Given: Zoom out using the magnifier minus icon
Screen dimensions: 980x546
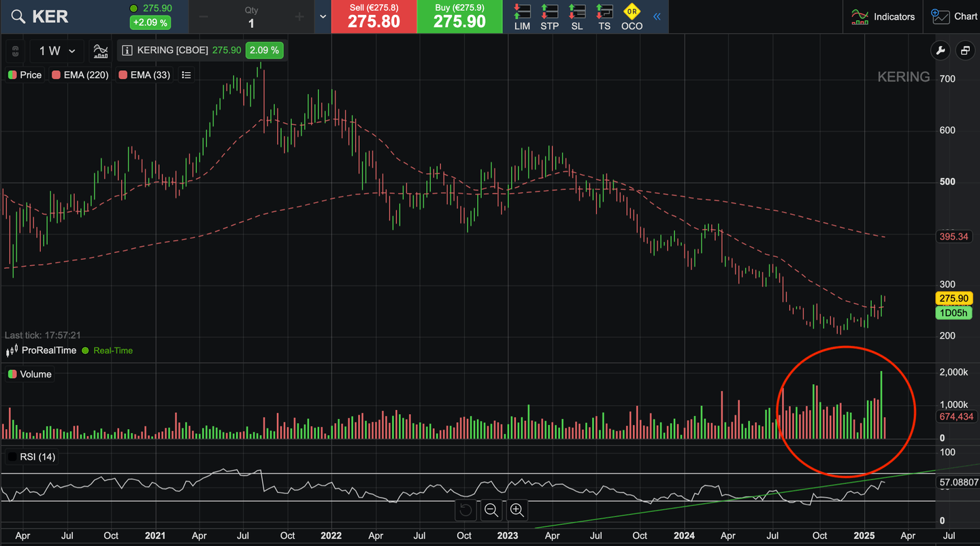Looking at the screenshot, I should 491,510.
